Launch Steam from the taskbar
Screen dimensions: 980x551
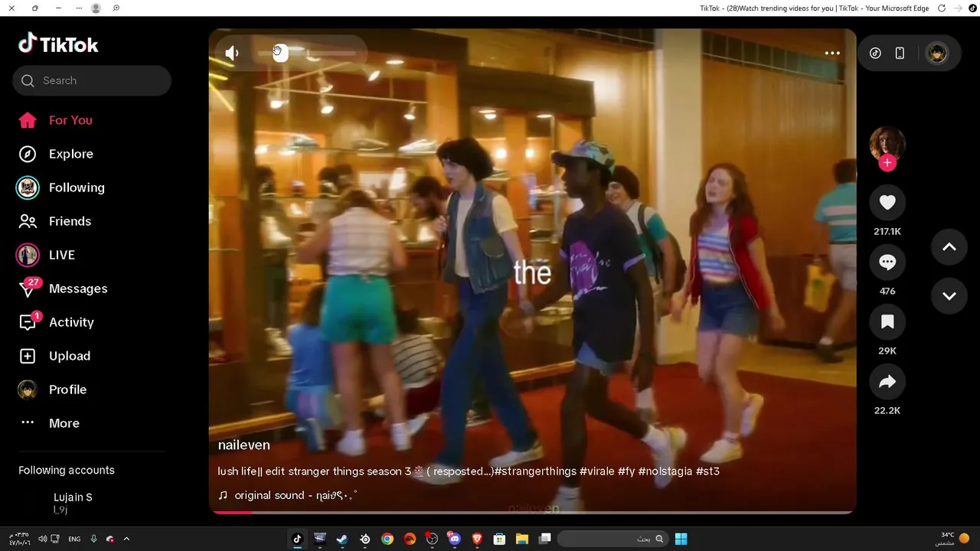coord(342,539)
